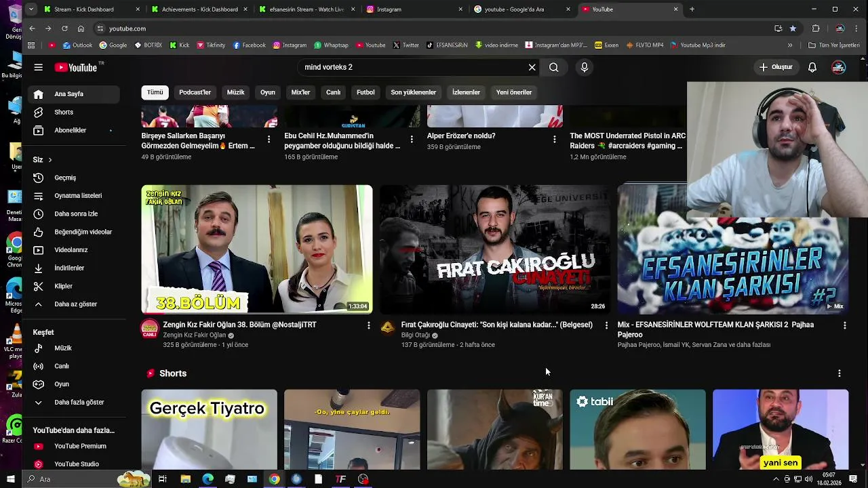Select the Yeni öneriler chip
The width and height of the screenshot is (868, 488).
pos(514,92)
